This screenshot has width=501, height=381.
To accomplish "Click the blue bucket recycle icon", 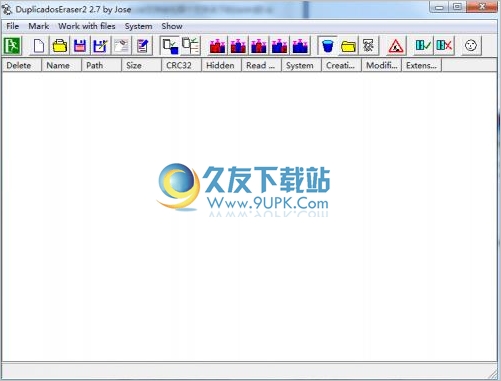I will [x=328, y=46].
